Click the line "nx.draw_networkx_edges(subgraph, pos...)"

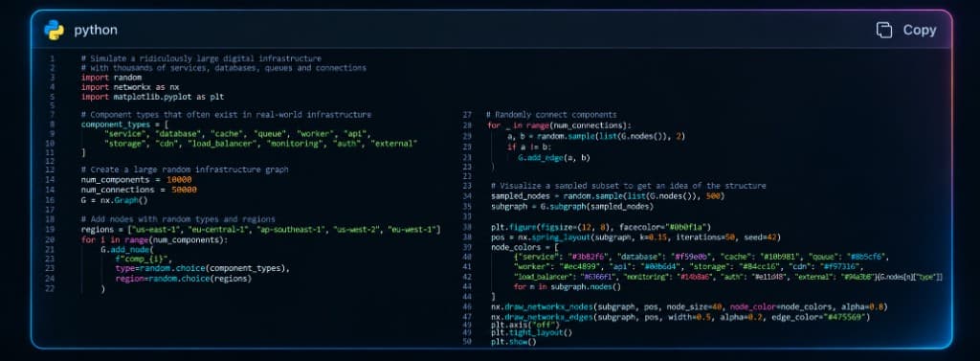tap(680, 317)
